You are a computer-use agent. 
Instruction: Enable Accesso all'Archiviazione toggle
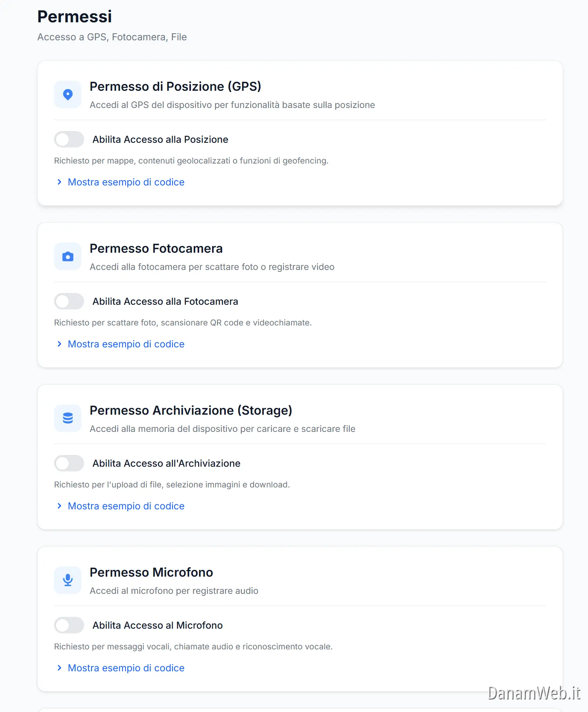(x=68, y=463)
